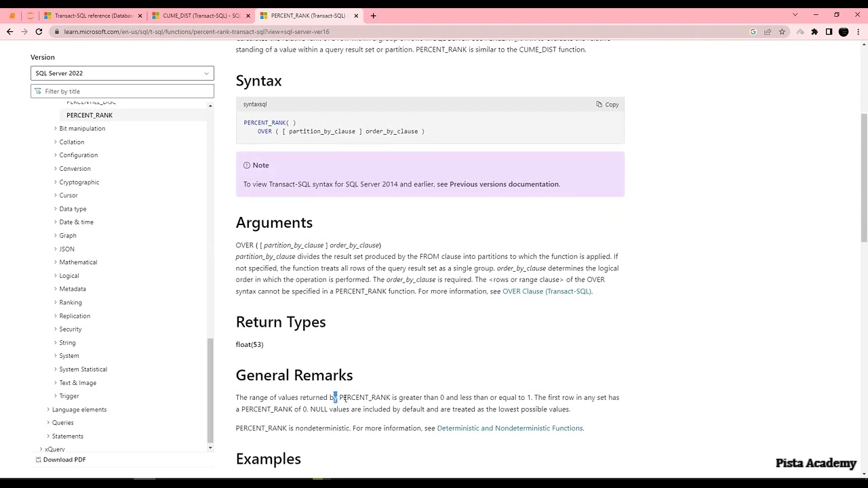The width and height of the screenshot is (868, 488).
Task: Open the Previous versions documentation link
Action: pyautogui.click(x=505, y=184)
